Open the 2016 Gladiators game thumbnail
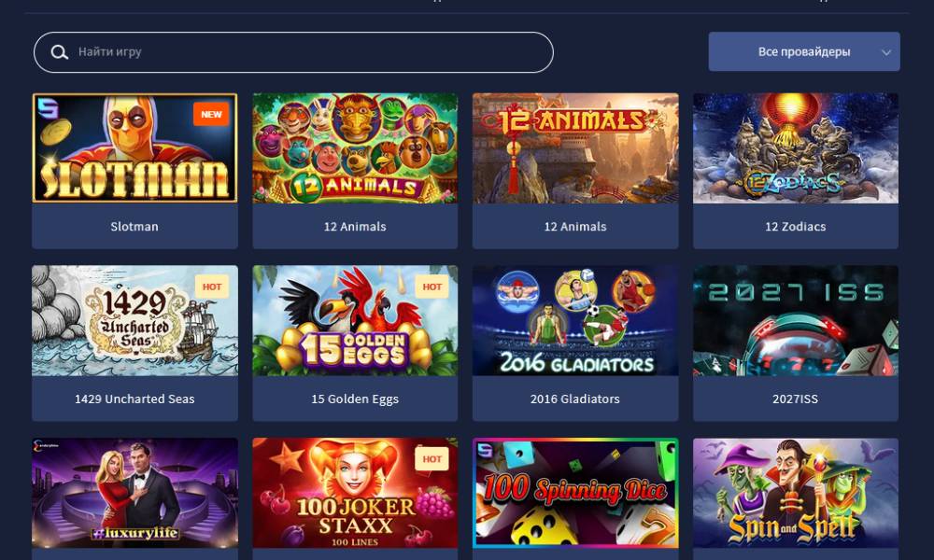 tap(574, 321)
